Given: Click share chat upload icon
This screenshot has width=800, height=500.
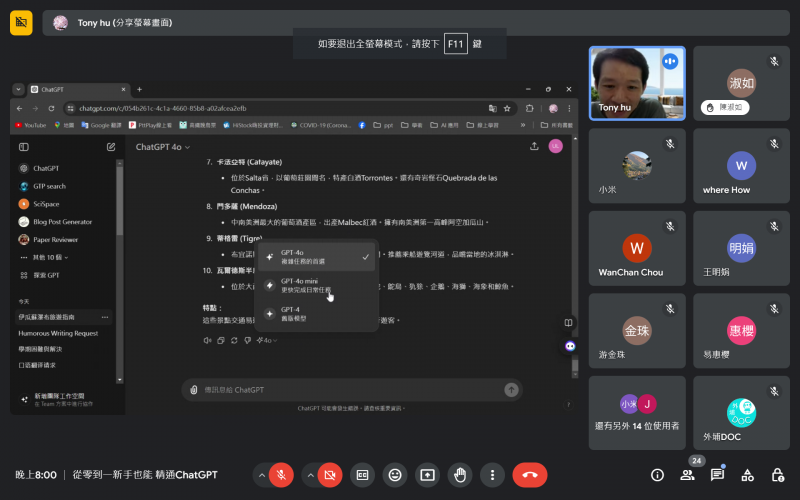Looking at the screenshot, I should pyautogui.click(x=534, y=146).
